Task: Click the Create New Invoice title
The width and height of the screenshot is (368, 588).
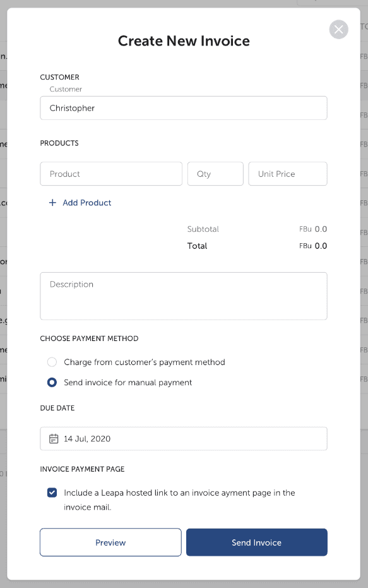Action: tap(183, 40)
